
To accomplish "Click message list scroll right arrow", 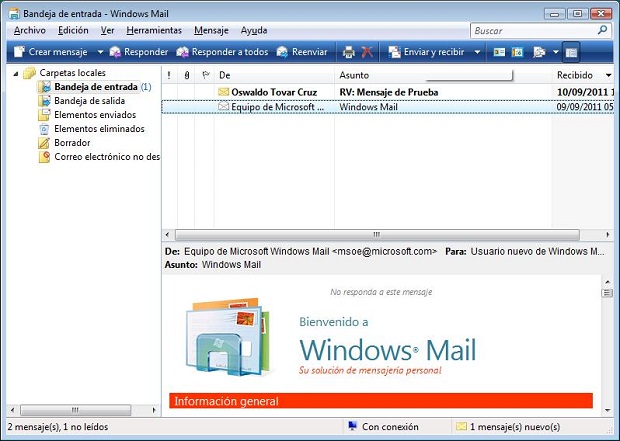I will 608,235.
